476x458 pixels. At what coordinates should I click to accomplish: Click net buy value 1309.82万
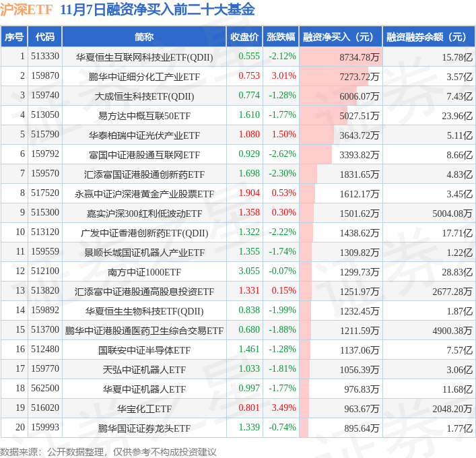click(x=359, y=253)
